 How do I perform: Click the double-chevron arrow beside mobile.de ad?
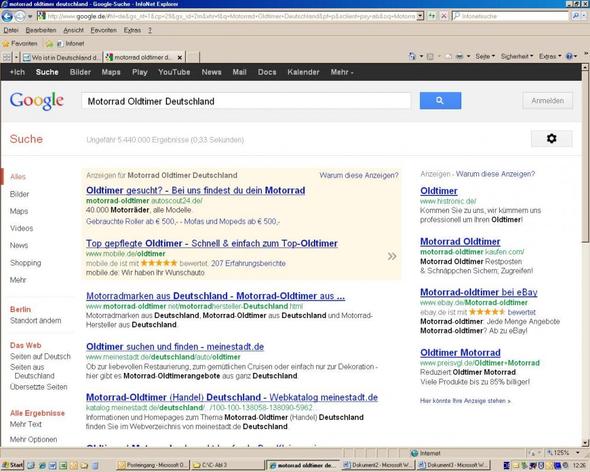[x=392, y=256]
